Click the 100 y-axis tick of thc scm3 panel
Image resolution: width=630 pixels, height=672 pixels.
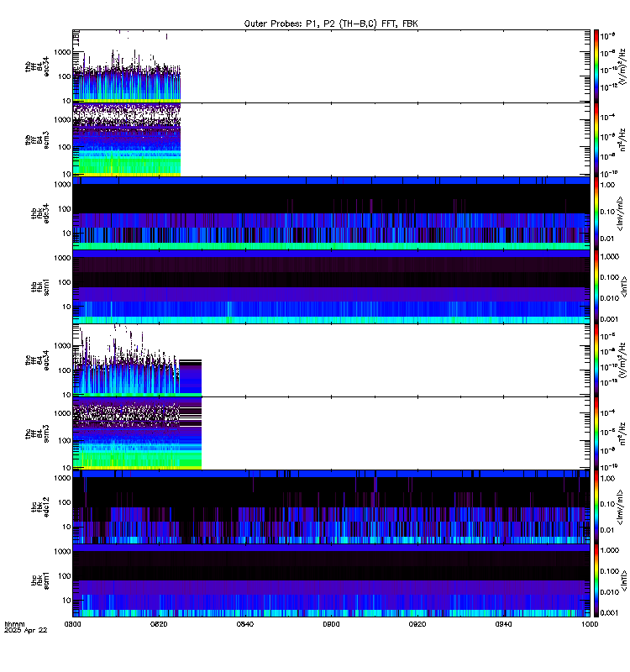[65, 440]
